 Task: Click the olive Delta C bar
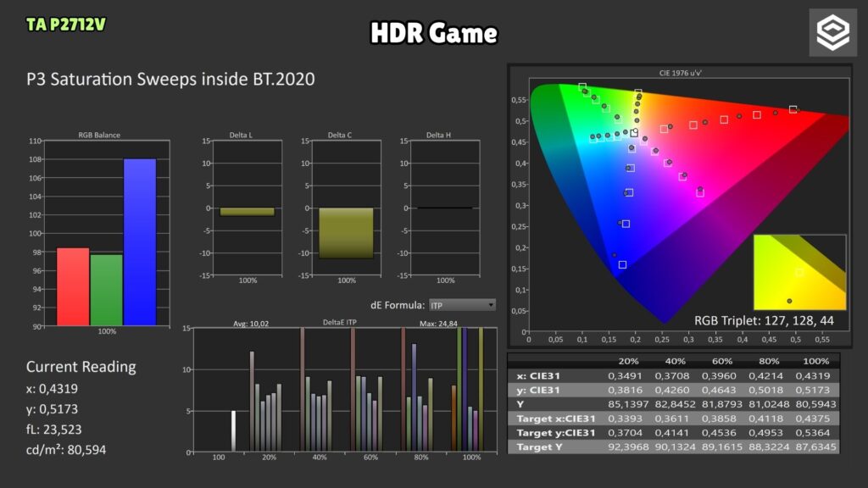pos(346,233)
